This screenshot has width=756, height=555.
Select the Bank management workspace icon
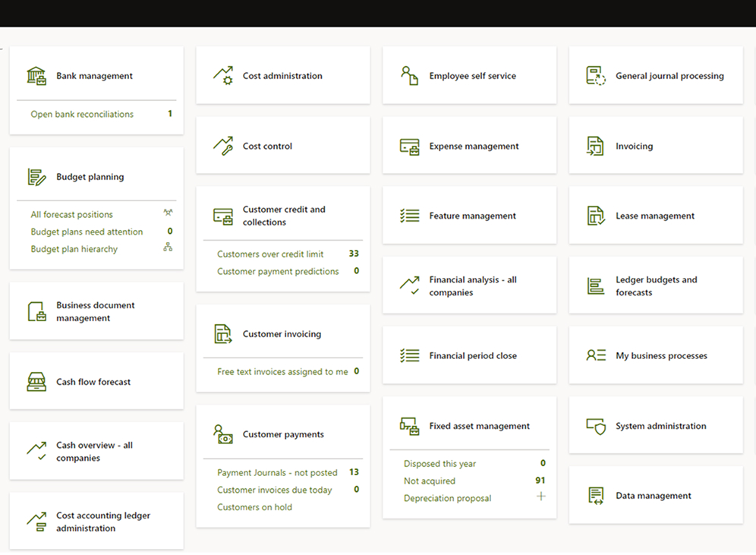click(35, 76)
